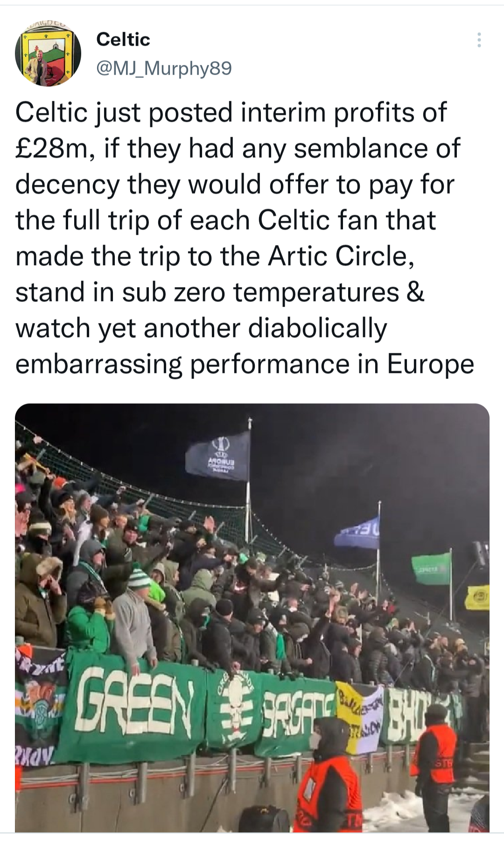This screenshot has width=504, height=843.
Task: Open the profile avatar with the crest
Action: [x=48, y=53]
